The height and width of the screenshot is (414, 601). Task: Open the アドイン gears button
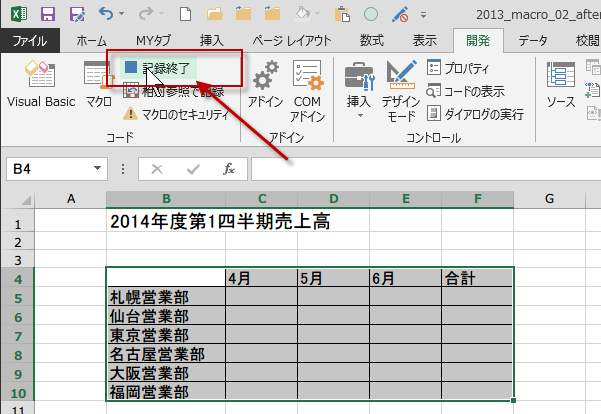pos(265,84)
